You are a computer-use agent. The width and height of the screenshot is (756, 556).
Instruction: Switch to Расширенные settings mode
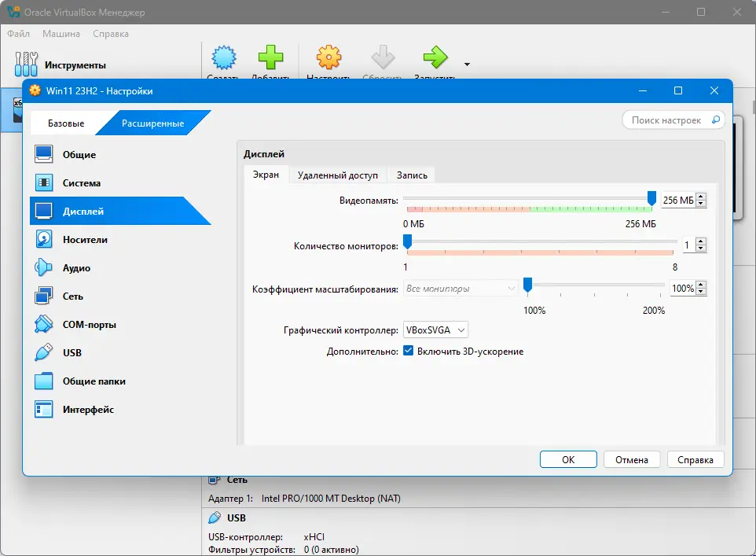(x=152, y=123)
